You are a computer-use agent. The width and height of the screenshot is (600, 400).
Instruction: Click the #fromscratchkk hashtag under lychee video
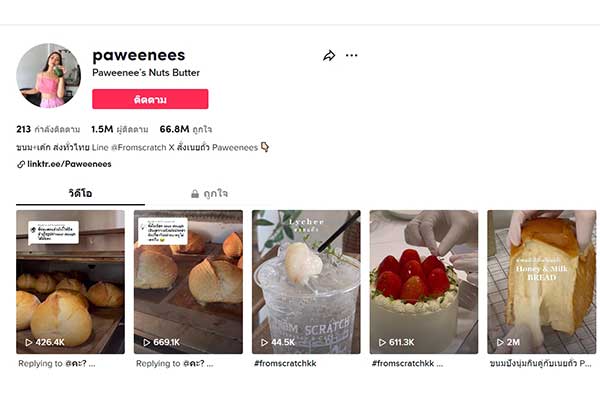[286, 364]
